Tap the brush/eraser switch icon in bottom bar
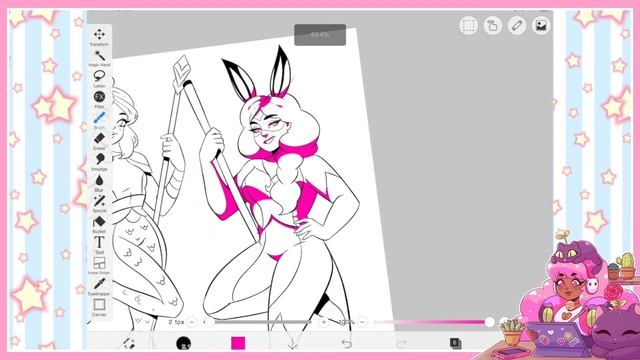Viewport: 640px width, 360px height. 129,343
